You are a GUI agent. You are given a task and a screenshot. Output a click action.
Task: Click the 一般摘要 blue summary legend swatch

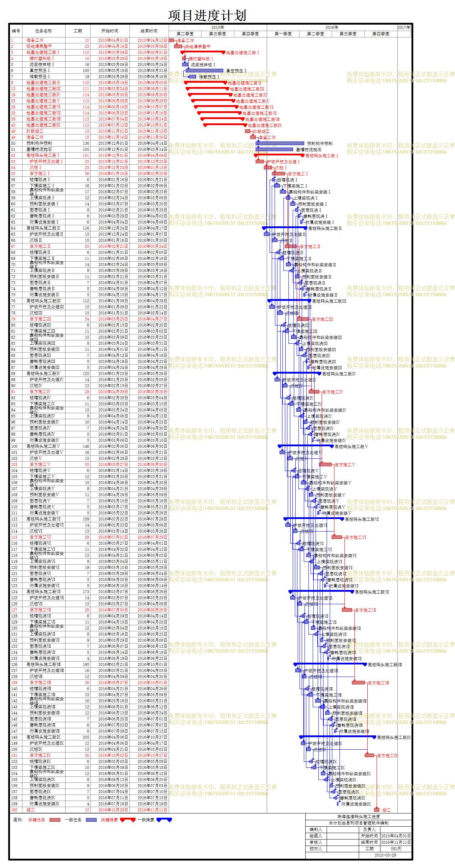[164, 820]
